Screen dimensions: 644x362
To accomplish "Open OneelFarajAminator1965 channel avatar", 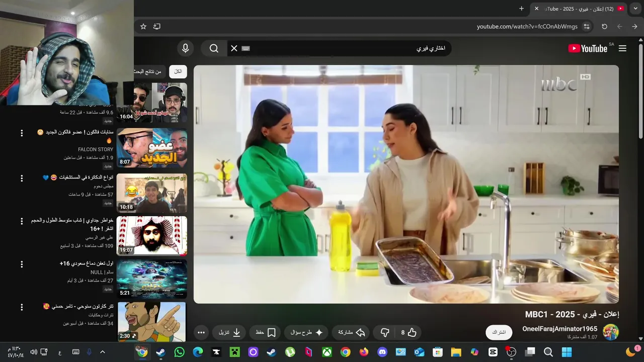I will 611,332.
